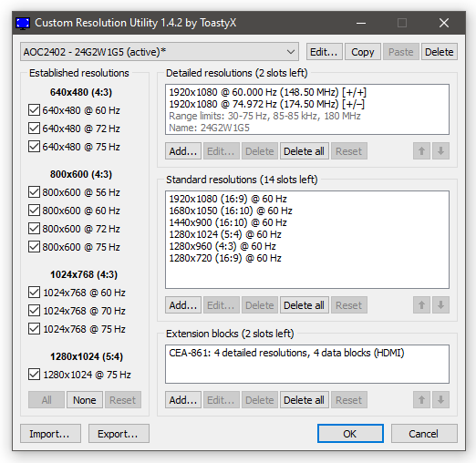The width and height of the screenshot is (476, 463).
Task: Click Edit button next to monitor dropdown
Action: (x=324, y=52)
